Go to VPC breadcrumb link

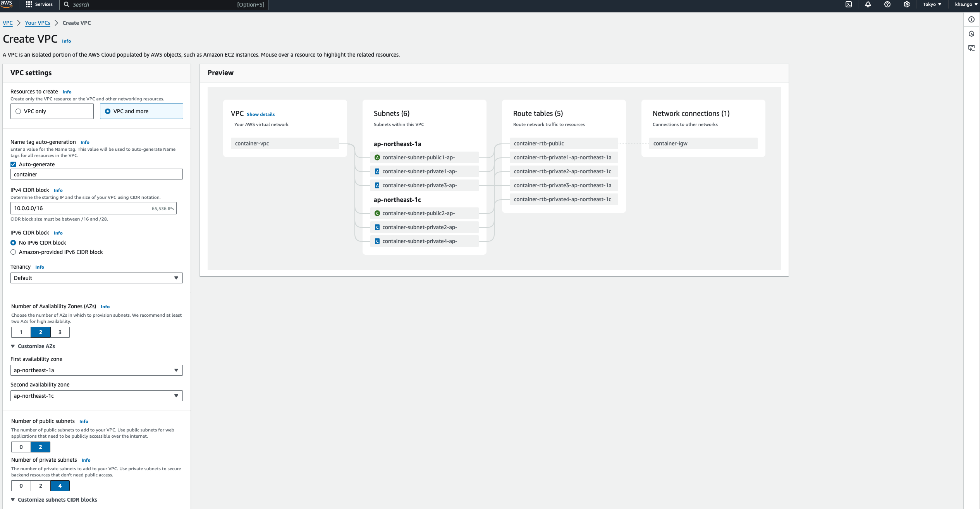pyautogui.click(x=7, y=23)
